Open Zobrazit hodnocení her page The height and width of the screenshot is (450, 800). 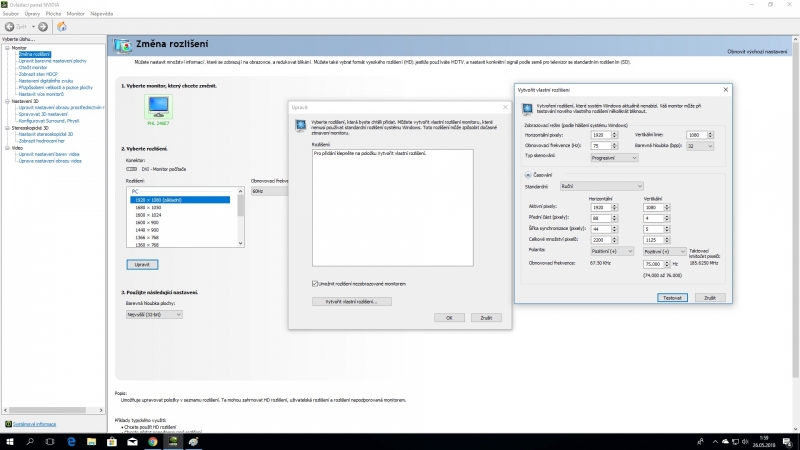tap(42, 141)
